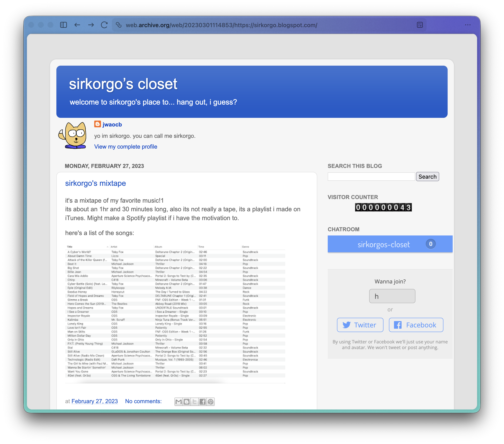Share the post via email icon

179,401
